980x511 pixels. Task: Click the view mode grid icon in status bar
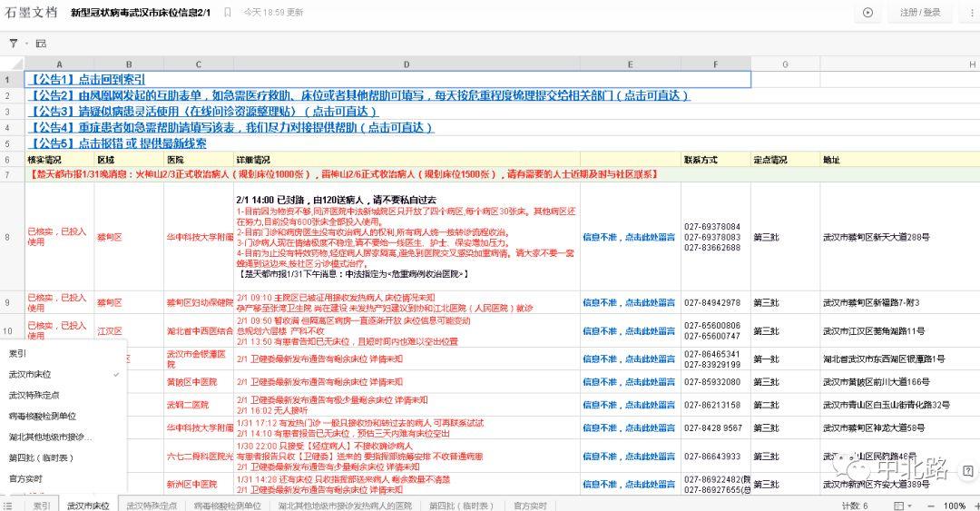pos(898,506)
